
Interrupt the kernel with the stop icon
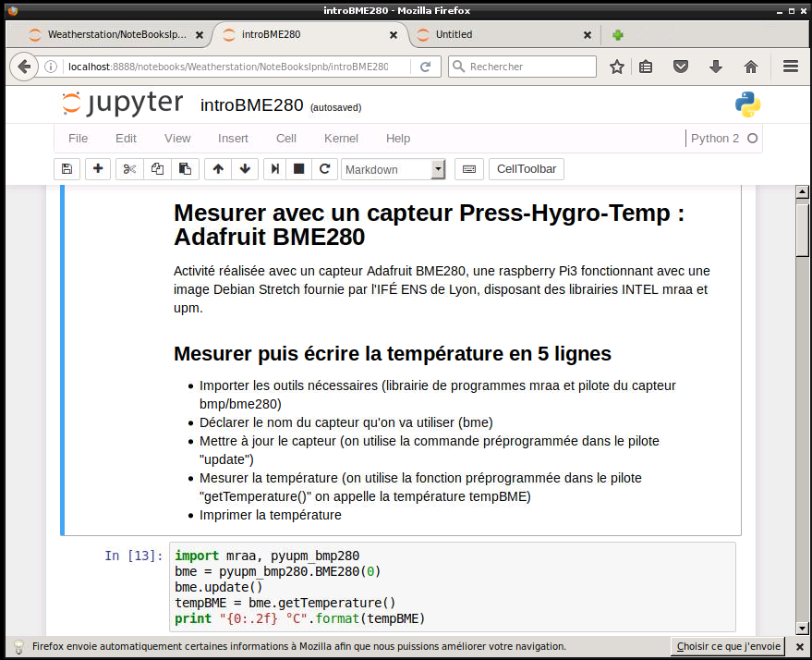point(297,169)
